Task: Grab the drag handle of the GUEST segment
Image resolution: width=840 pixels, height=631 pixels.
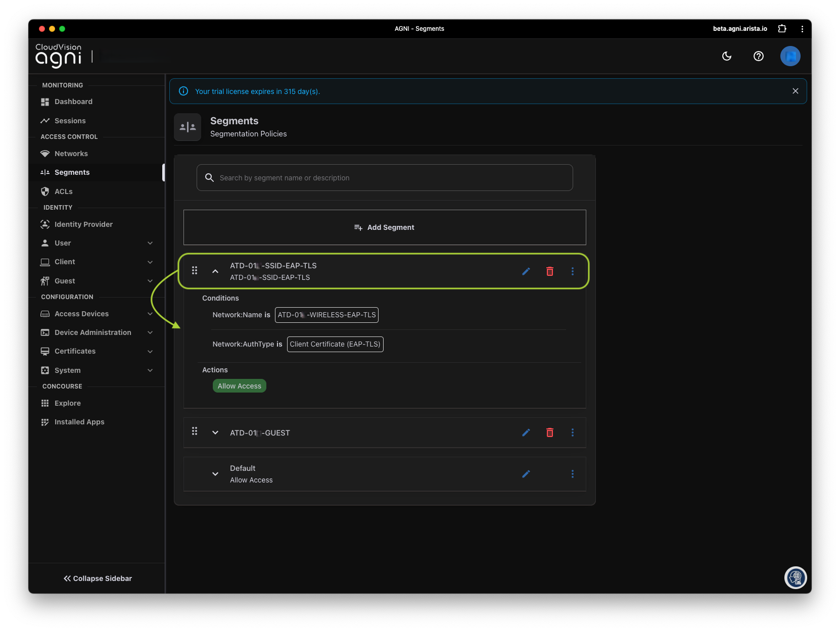Action: [x=195, y=431]
